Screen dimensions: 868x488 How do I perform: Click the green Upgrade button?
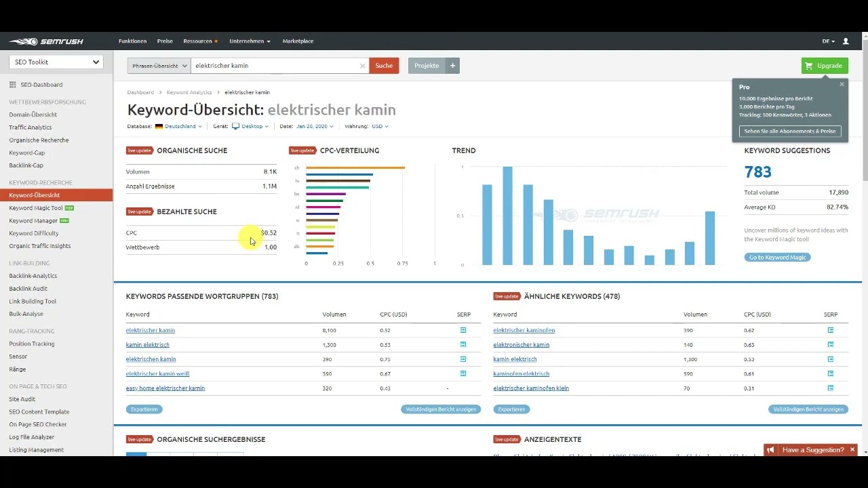(825, 66)
